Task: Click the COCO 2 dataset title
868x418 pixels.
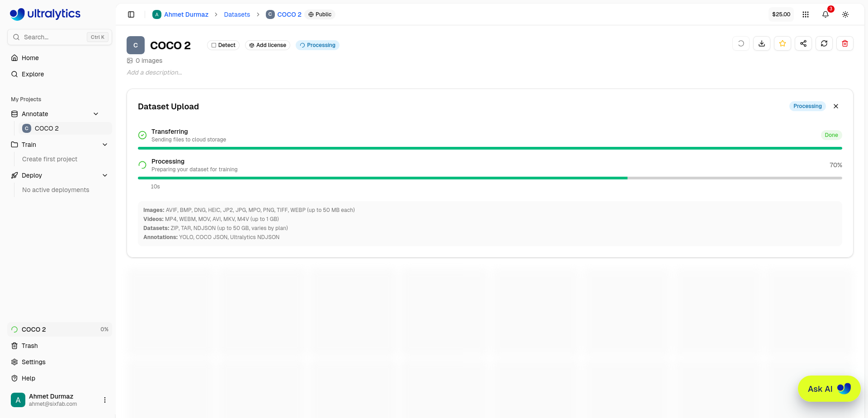Action: point(170,45)
